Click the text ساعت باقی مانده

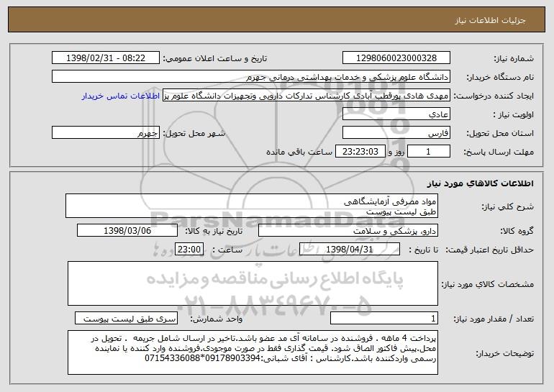pos(299,152)
